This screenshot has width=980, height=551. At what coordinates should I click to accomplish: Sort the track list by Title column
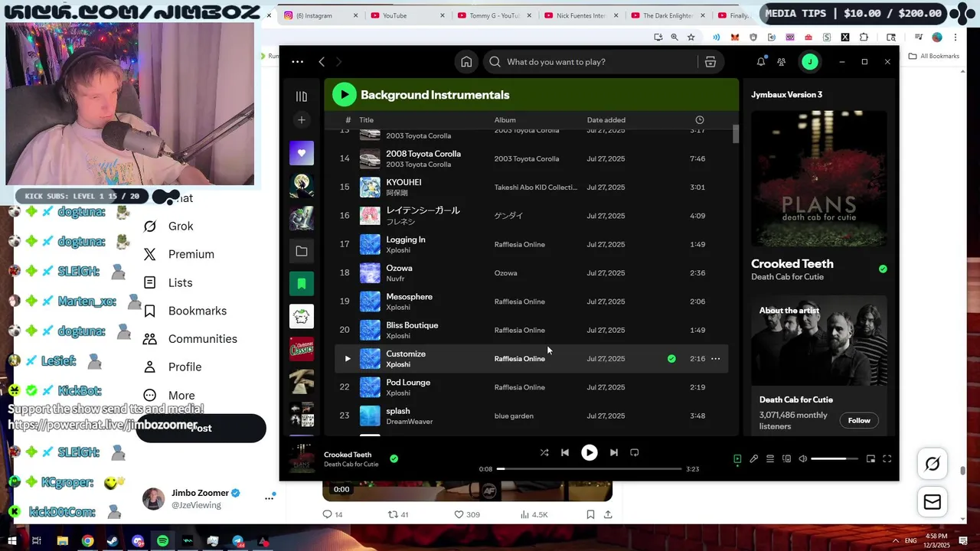[x=367, y=120]
